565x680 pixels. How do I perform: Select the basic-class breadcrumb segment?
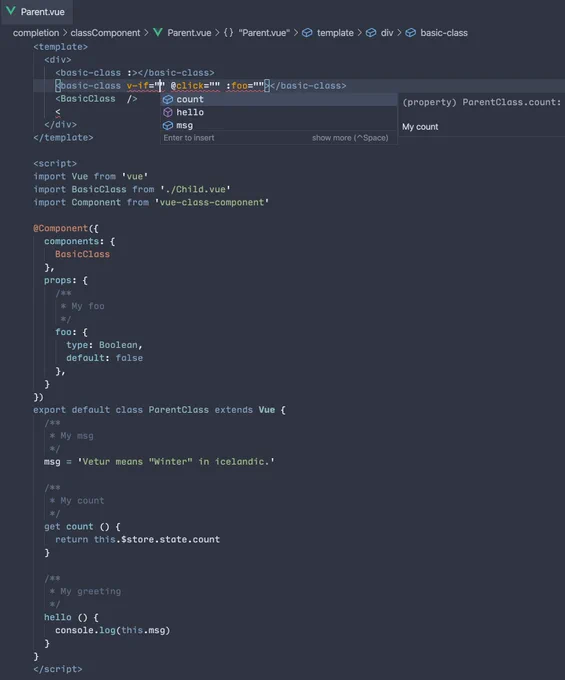(x=444, y=33)
